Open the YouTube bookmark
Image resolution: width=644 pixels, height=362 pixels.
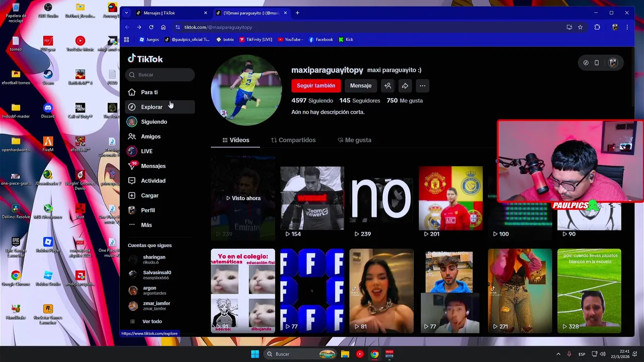[x=290, y=39]
